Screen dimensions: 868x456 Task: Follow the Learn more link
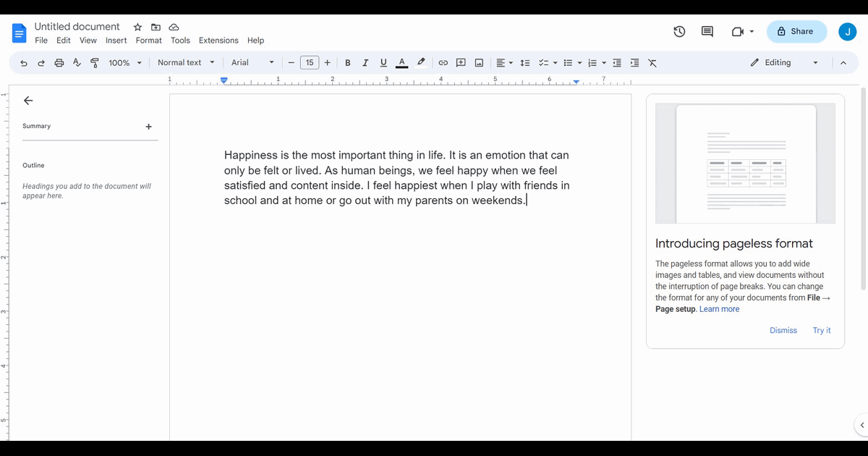click(719, 309)
